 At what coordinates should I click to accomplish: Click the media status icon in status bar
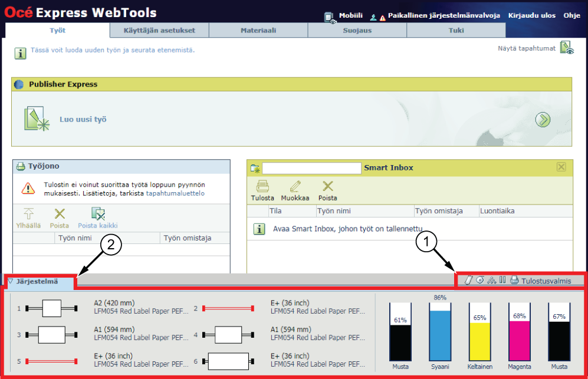click(x=468, y=280)
